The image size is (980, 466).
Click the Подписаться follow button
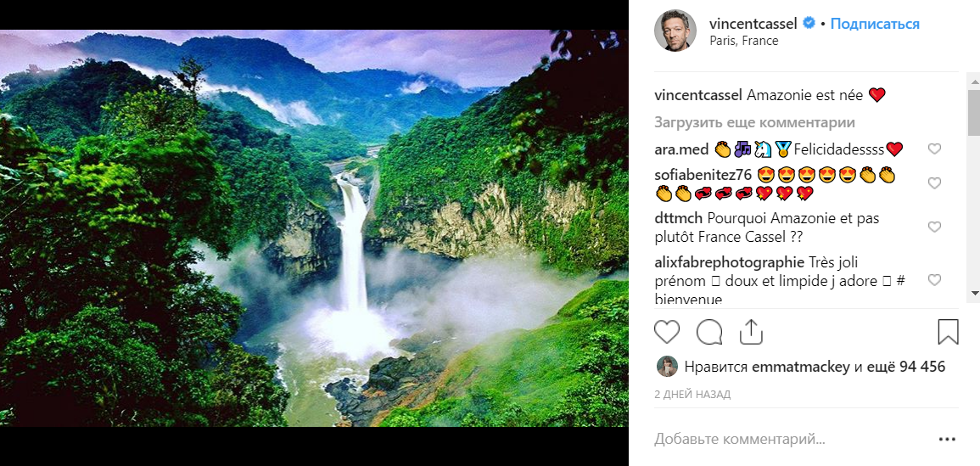coord(875,24)
